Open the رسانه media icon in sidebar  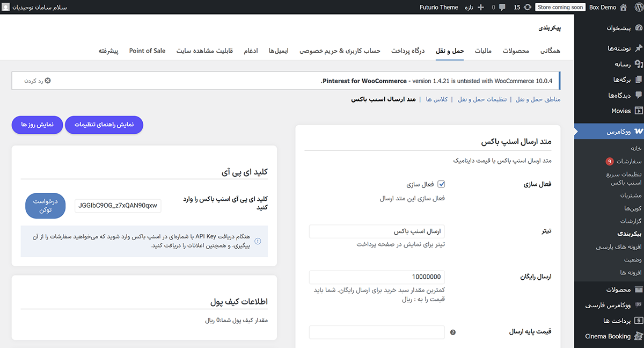coord(638,64)
